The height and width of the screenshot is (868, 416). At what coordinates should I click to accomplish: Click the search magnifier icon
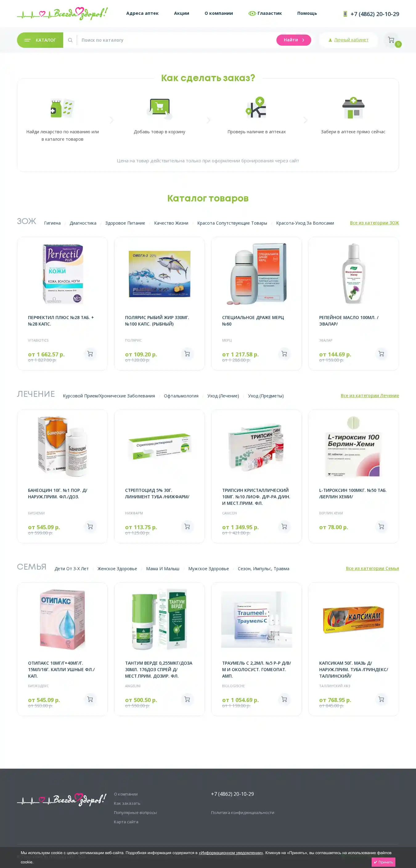(70, 40)
